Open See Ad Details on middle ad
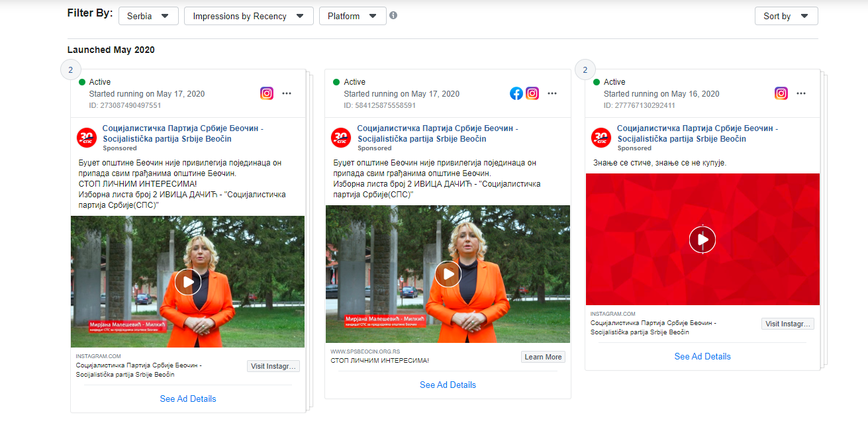868x425 pixels. click(x=448, y=385)
